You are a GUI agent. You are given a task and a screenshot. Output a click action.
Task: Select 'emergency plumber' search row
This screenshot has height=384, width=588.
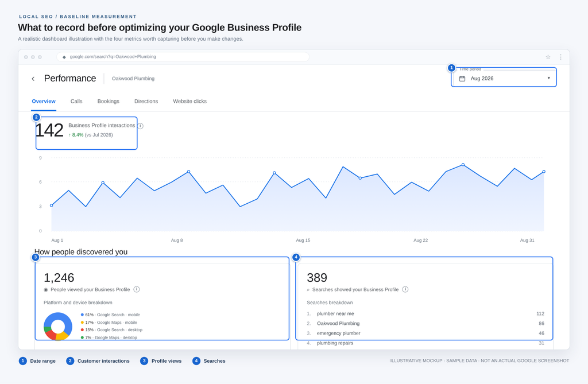click(x=425, y=333)
